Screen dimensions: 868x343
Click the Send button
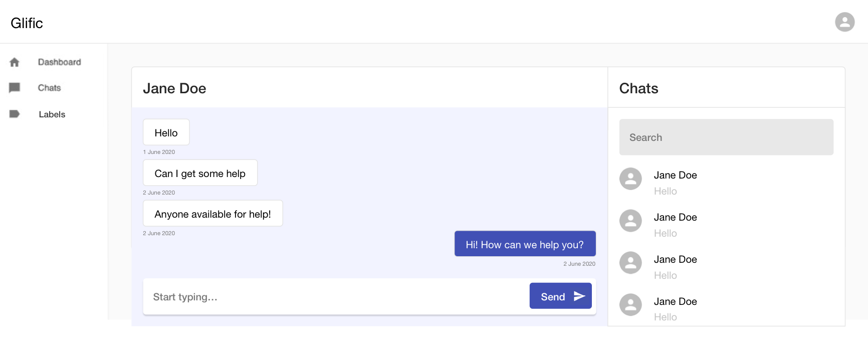(560, 296)
